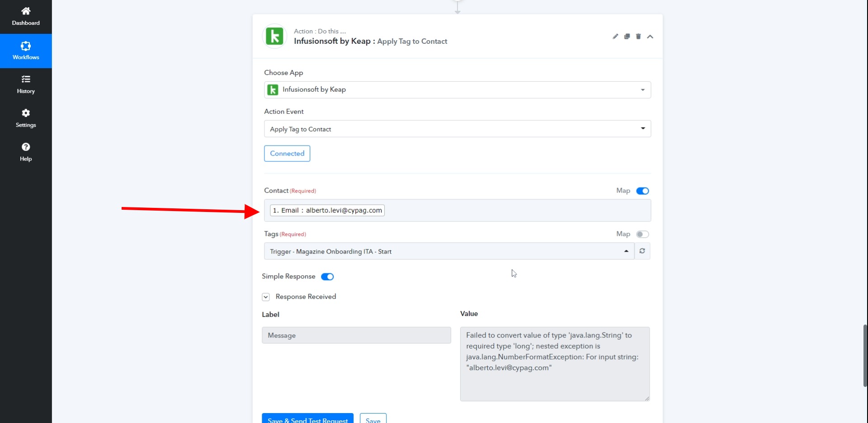Click the page vertical scrollbar thumb
This screenshot has width=868, height=423.
coord(865,355)
